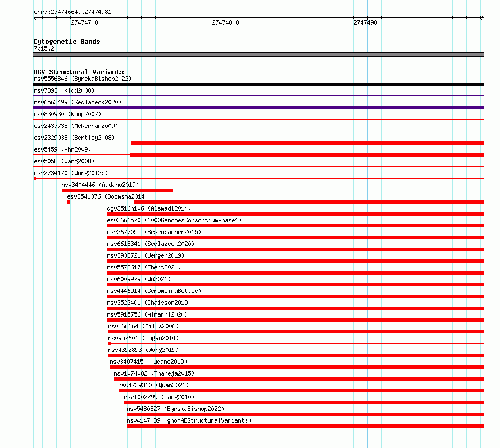Select nsv4392893 (Wong2019) label
Image resolution: width=500 pixels, height=448 pixels.
(143, 350)
